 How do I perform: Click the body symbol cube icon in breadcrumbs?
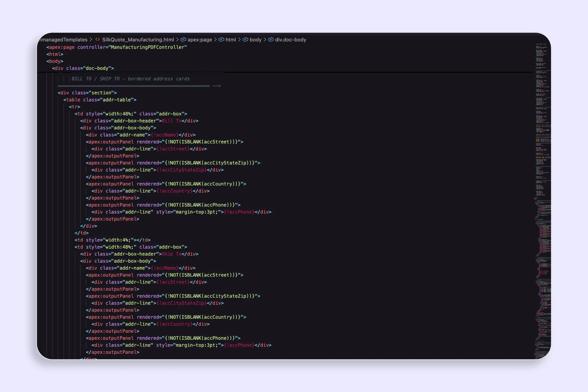coord(245,39)
